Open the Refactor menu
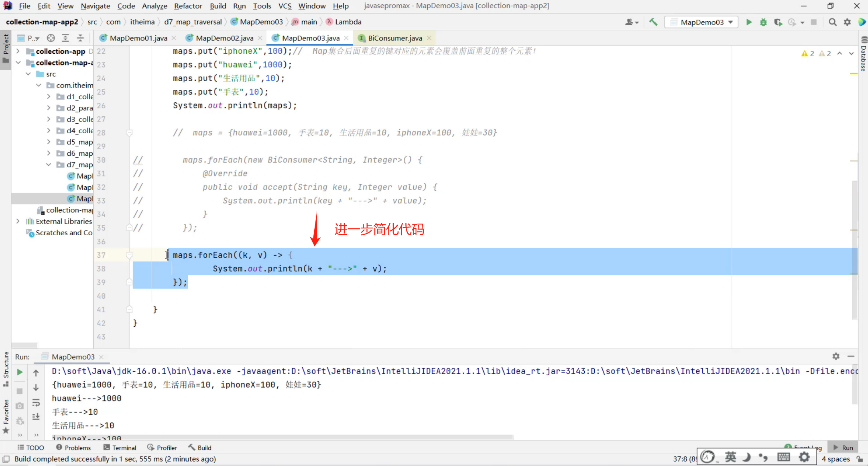Screen dimensions: 868x466 [188, 6]
